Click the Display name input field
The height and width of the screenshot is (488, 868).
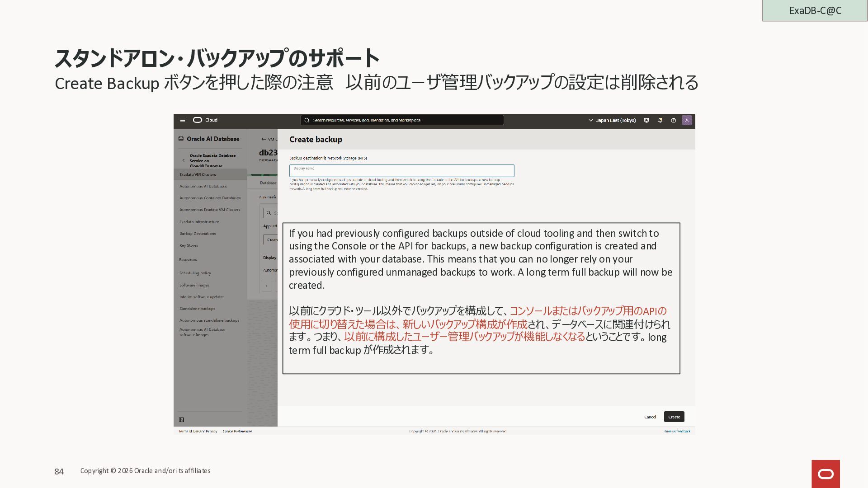pos(401,171)
